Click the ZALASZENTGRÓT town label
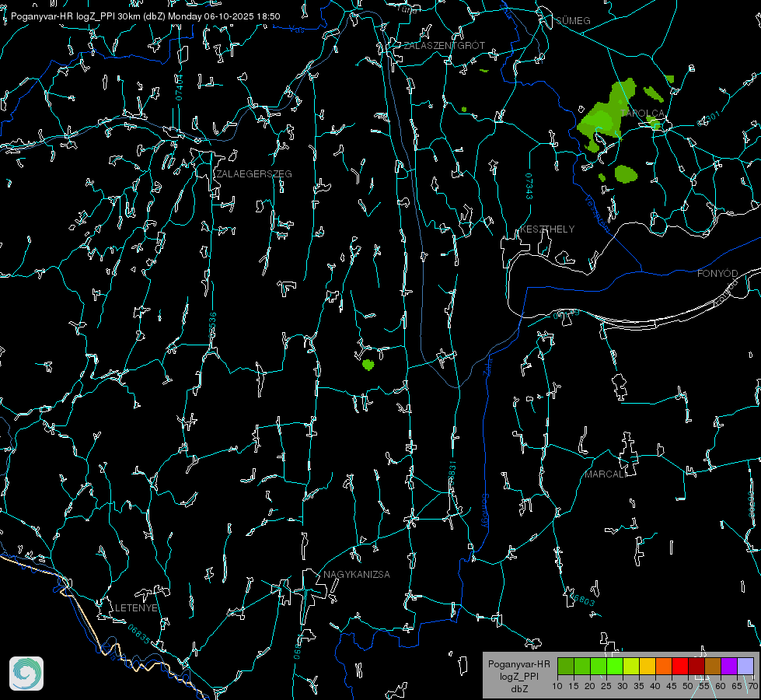This screenshot has width=761, height=700. (x=444, y=45)
